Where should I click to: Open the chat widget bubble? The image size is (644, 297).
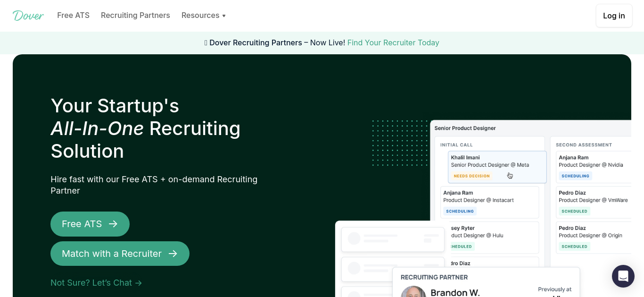click(623, 276)
